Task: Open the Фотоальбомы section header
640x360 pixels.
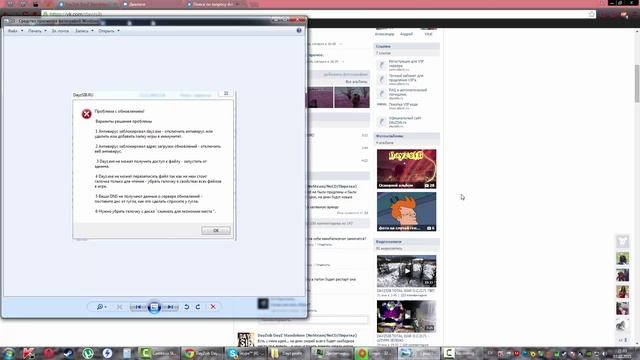Action: [x=407, y=136]
